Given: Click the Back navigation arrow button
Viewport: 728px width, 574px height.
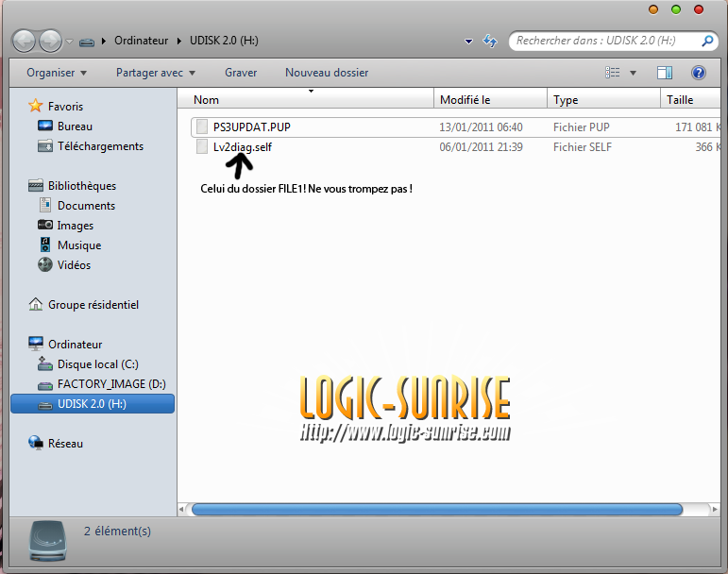Looking at the screenshot, I should point(25,41).
